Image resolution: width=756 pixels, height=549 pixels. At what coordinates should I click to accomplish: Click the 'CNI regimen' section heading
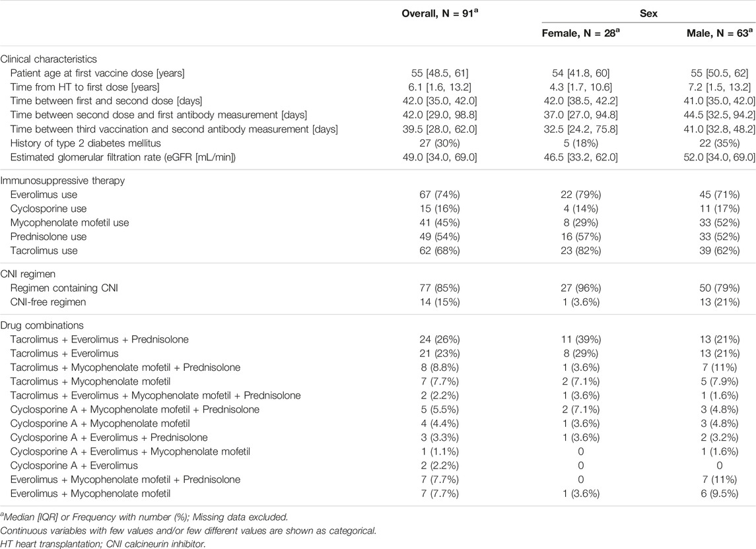click(28, 274)
